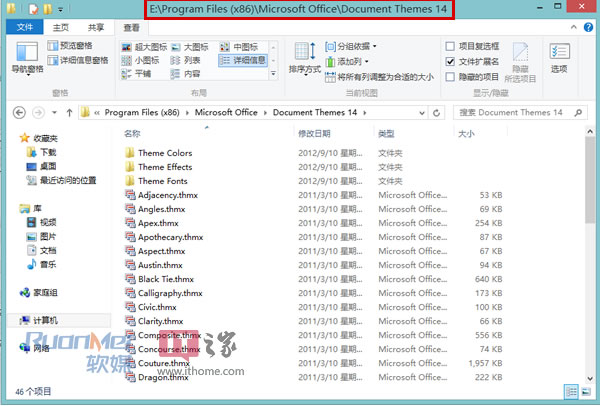Switch to the View (查看) tab

coord(131,28)
